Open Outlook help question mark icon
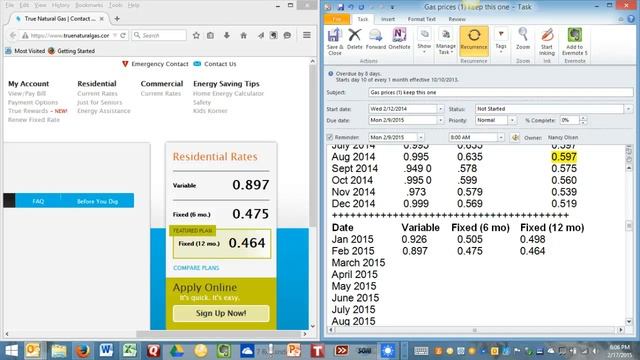640x360 pixels. point(631,19)
